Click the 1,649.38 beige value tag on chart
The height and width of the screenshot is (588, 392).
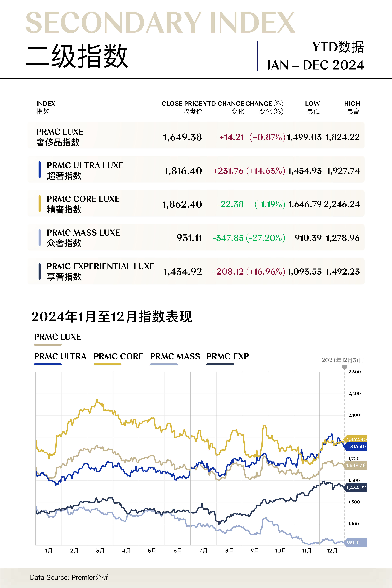point(356,465)
